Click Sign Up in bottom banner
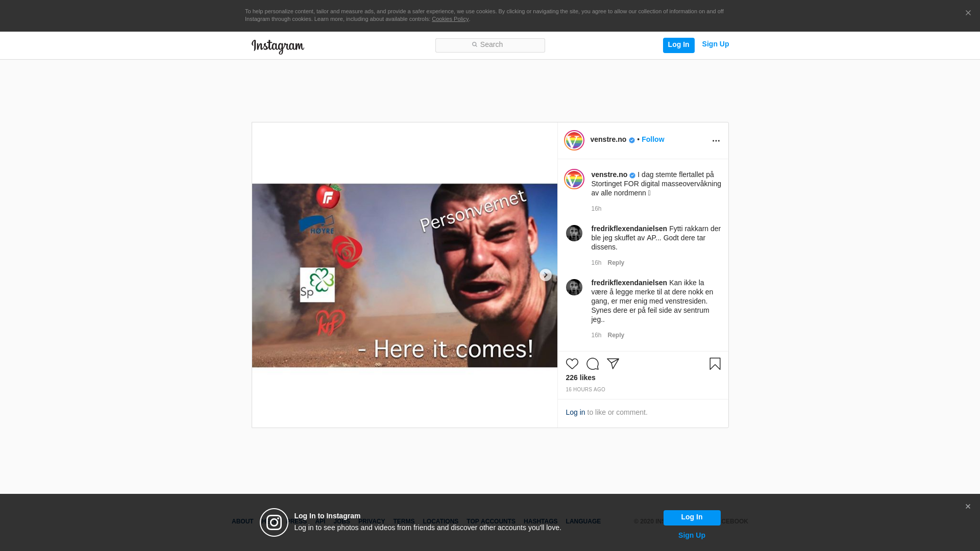980x551 pixels. click(x=692, y=535)
